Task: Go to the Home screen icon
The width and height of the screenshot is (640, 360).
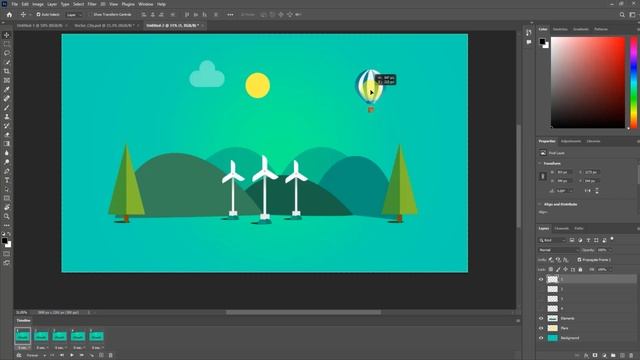Action: 9,15
